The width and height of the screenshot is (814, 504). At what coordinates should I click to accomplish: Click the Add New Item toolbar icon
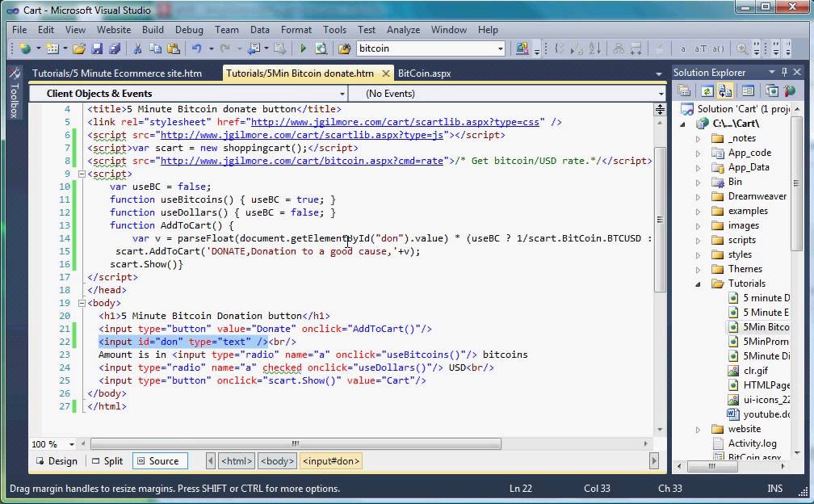[x=52, y=48]
